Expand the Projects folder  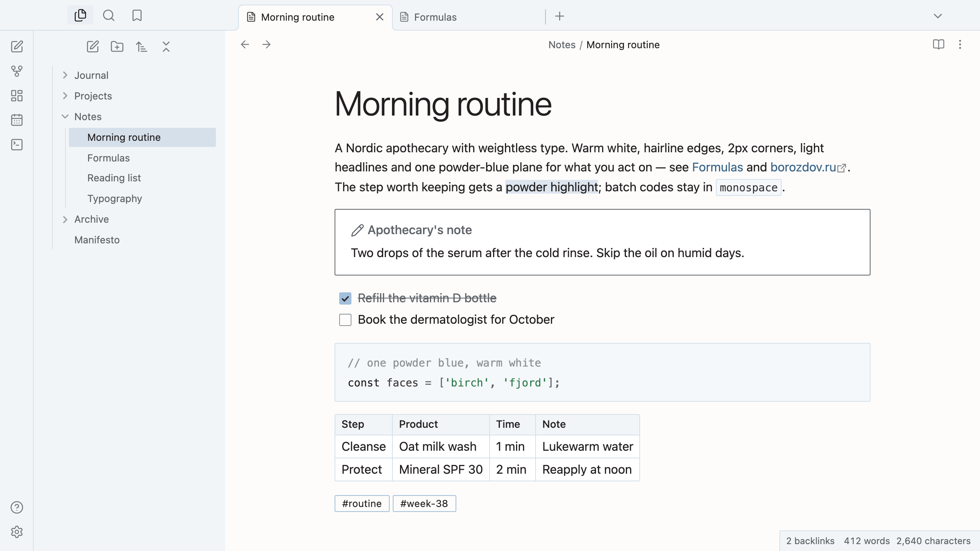pyautogui.click(x=65, y=96)
